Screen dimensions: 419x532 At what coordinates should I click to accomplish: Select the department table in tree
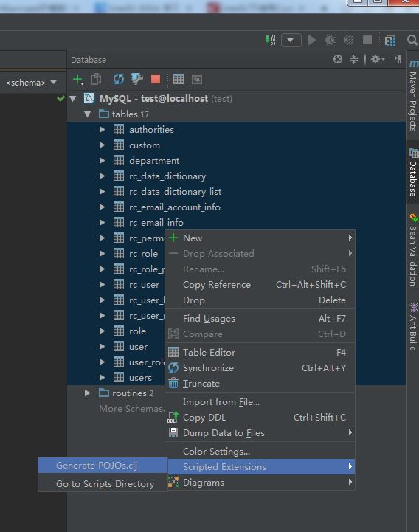click(x=154, y=160)
